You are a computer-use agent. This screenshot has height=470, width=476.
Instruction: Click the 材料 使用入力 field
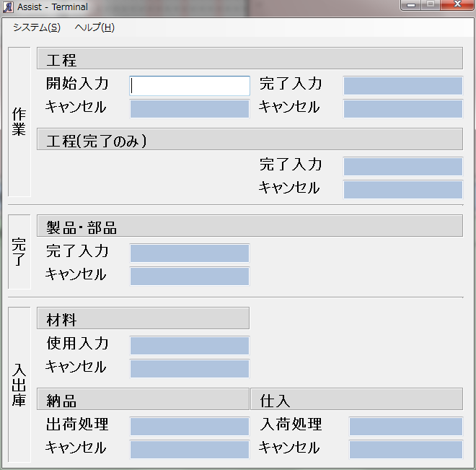pos(190,345)
